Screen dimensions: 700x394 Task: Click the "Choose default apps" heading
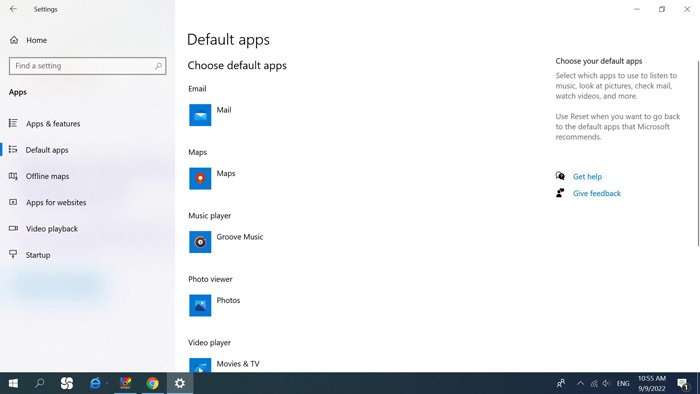(237, 66)
